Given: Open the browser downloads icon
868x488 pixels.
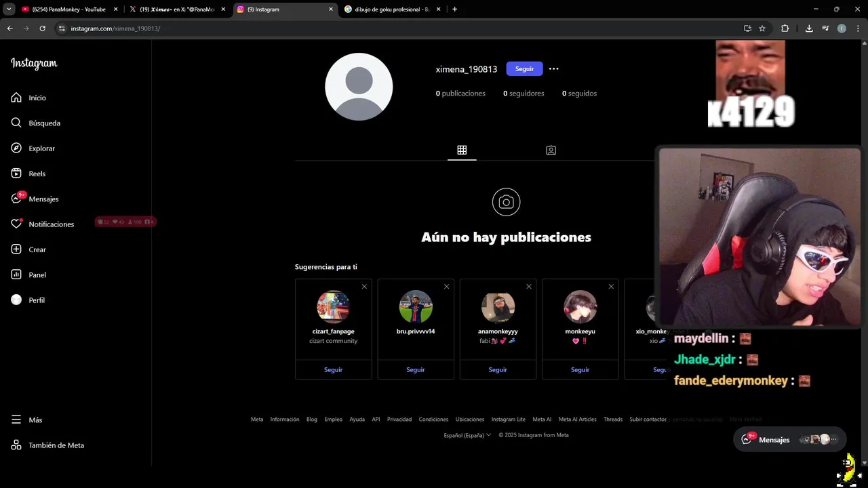Looking at the screenshot, I should (x=809, y=28).
